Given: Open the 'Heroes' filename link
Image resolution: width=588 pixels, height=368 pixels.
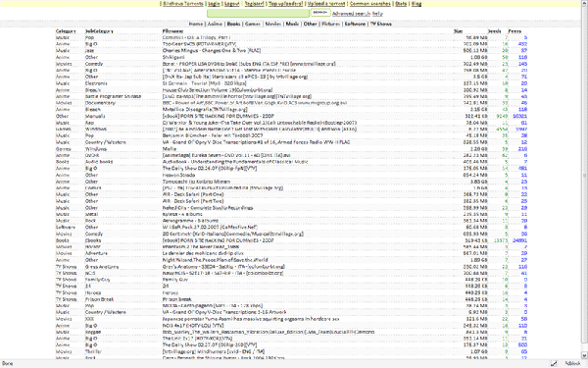Looking at the screenshot, I should (x=171, y=292).
